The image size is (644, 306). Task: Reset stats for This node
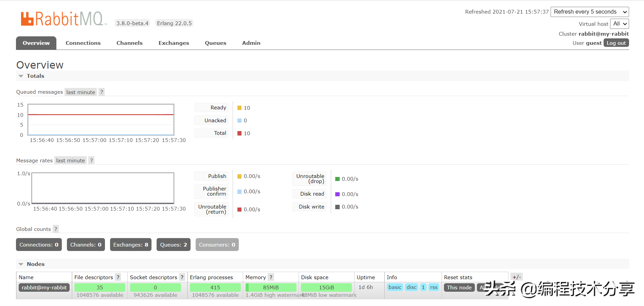[x=459, y=287]
